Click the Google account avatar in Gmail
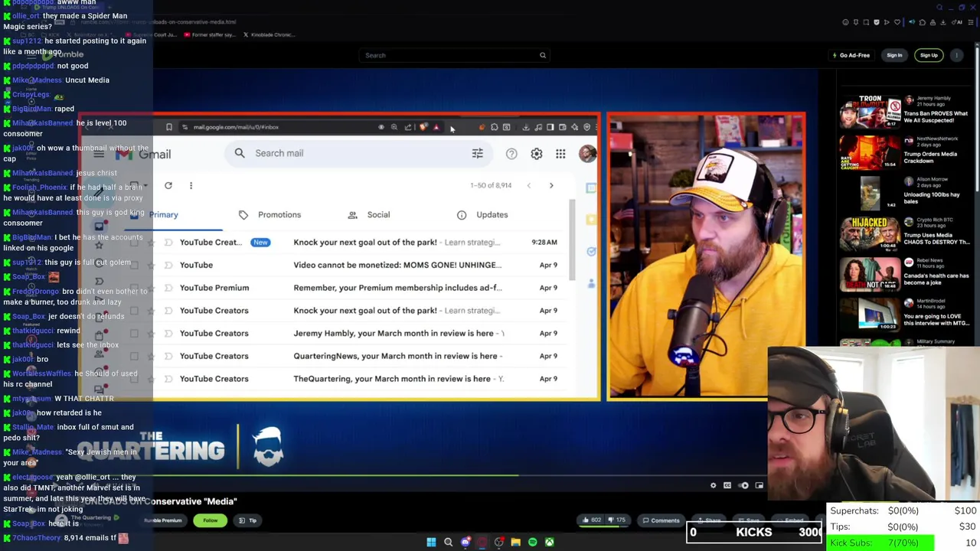This screenshot has height=551, width=980. pyautogui.click(x=587, y=154)
